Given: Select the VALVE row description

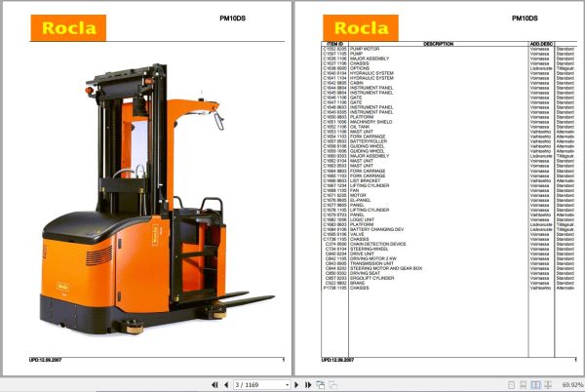Looking at the screenshot, I should coord(357,234).
